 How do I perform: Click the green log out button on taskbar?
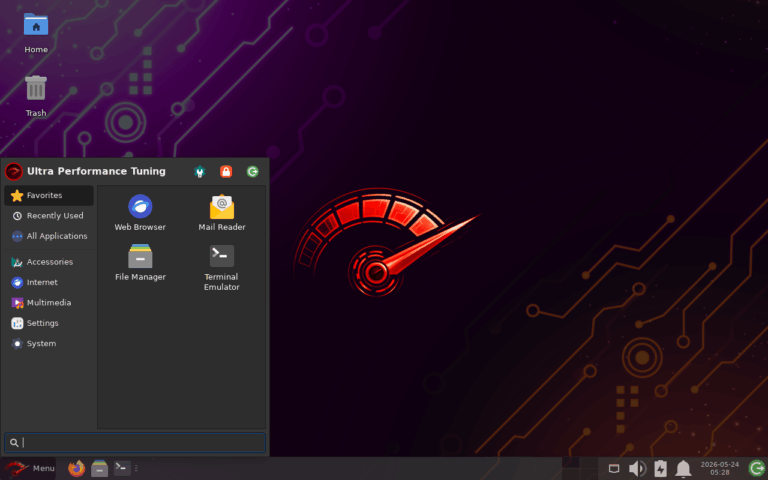(x=757, y=469)
